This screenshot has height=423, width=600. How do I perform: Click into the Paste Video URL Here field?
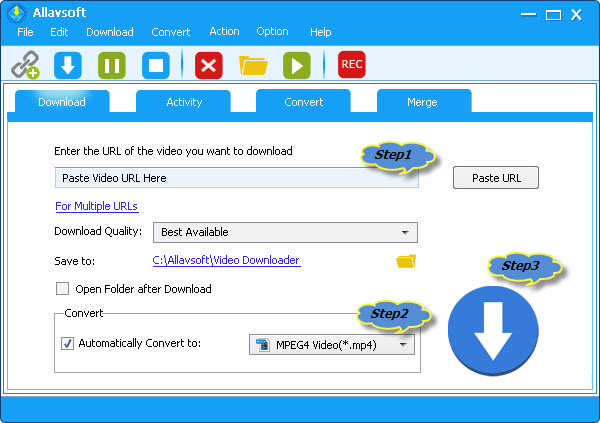(236, 178)
